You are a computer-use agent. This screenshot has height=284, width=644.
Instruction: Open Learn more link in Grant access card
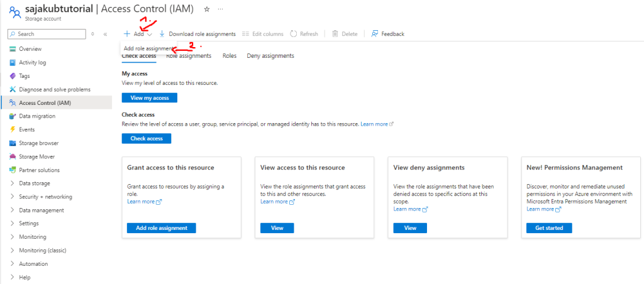click(144, 202)
